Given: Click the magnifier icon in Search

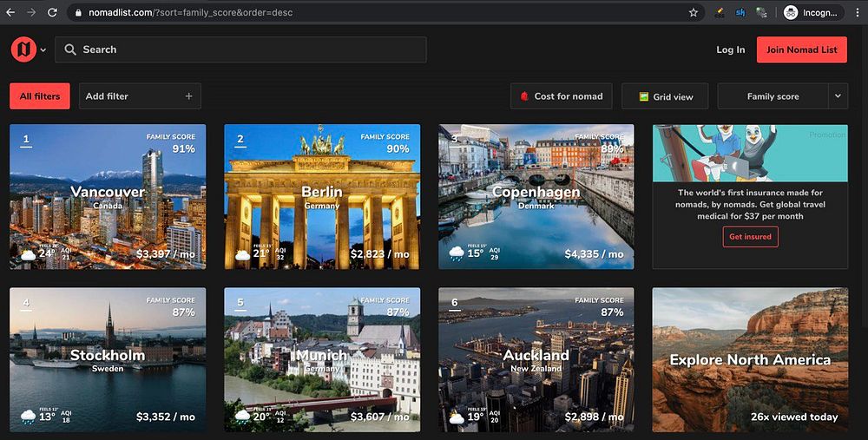Looking at the screenshot, I should [x=69, y=49].
